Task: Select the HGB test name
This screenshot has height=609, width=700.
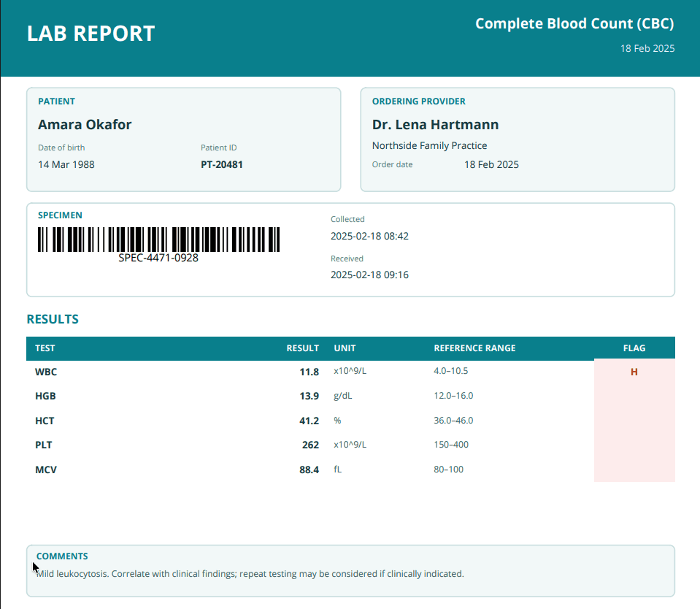Action: pyautogui.click(x=45, y=396)
